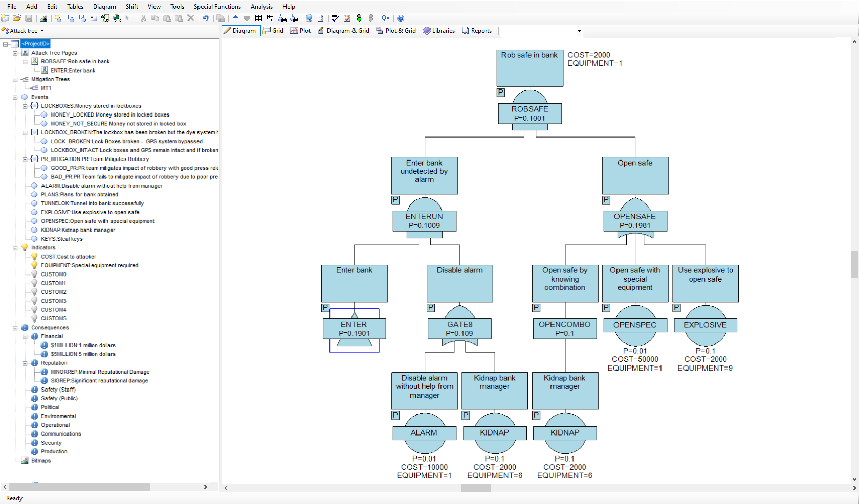The width and height of the screenshot is (859, 504).
Task: Open the Attack tree dropdown
Action: (x=23, y=31)
